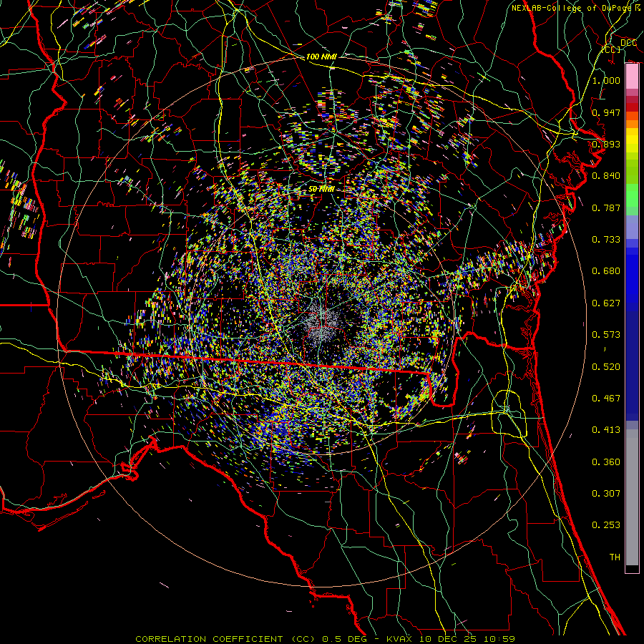Click the 0.733 scale value

coord(606,239)
